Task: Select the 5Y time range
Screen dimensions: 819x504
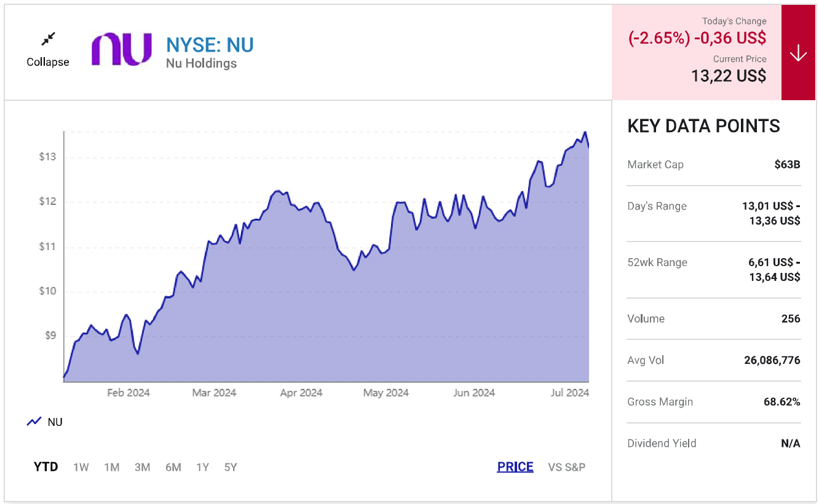Action: click(231, 467)
